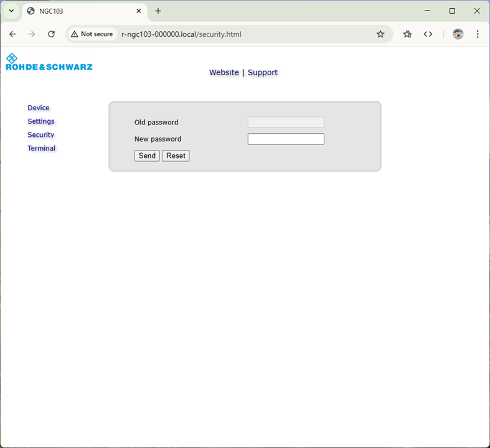Screen dimensions: 490x448
Task: Minimize the browser window
Action: (427, 11)
